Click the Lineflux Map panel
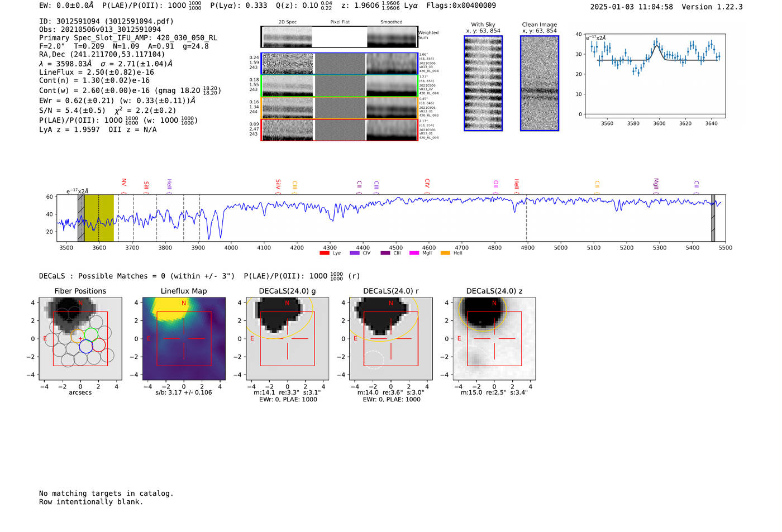The width and height of the screenshot is (782, 532). click(x=184, y=338)
